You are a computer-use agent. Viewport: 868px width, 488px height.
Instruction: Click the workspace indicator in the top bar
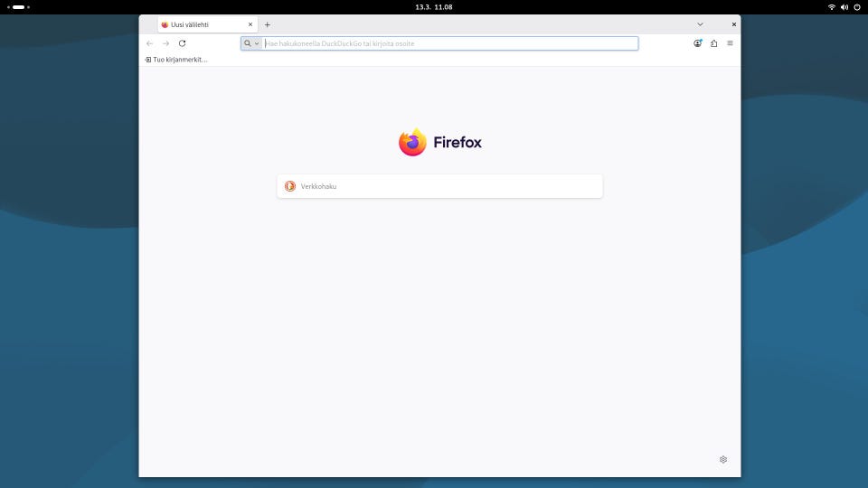(18, 7)
